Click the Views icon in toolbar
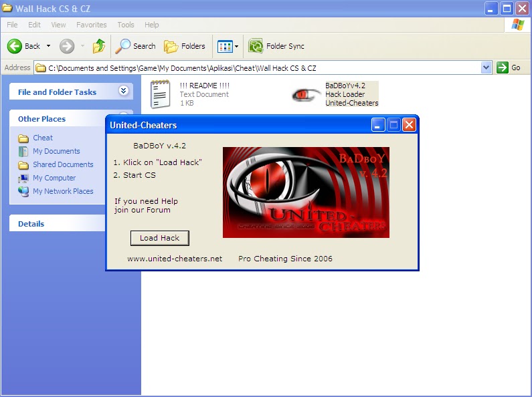Image resolution: width=532 pixels, height=397 pixels. [225, 46]
